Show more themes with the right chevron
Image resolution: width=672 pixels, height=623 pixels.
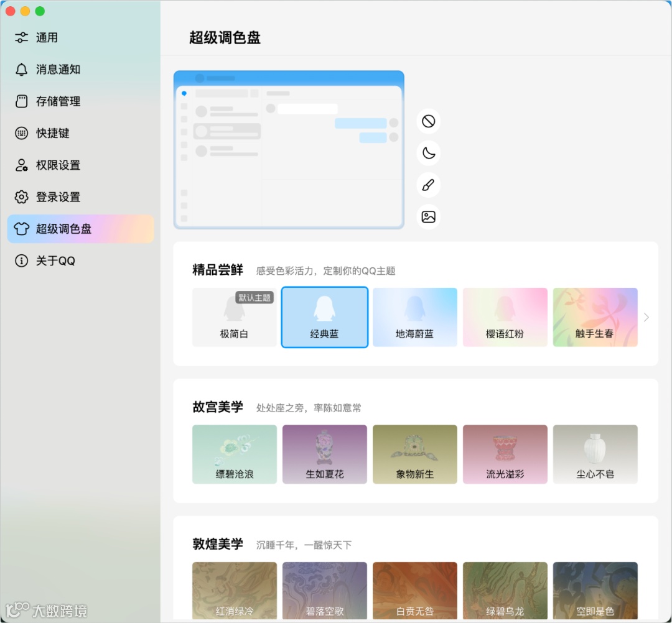(646, 317)
